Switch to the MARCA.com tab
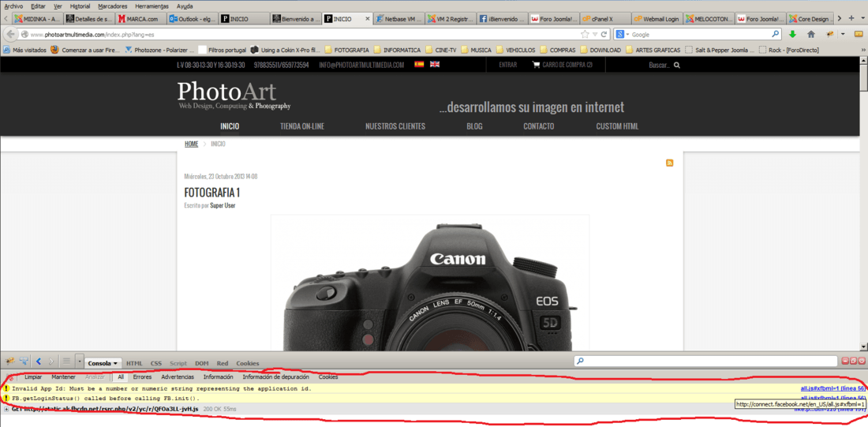 pyautogui.click(x=142, y=19)
